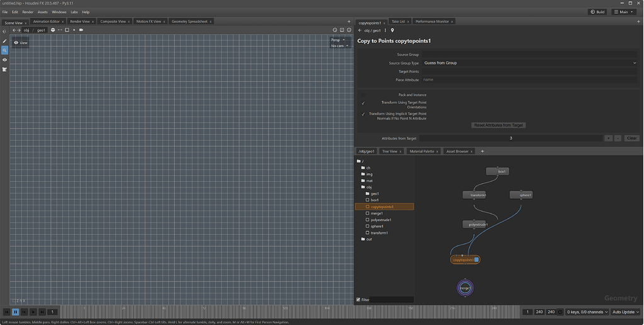
Task: Click the back arrow in scene view path bar
Action: click(14, 30)
